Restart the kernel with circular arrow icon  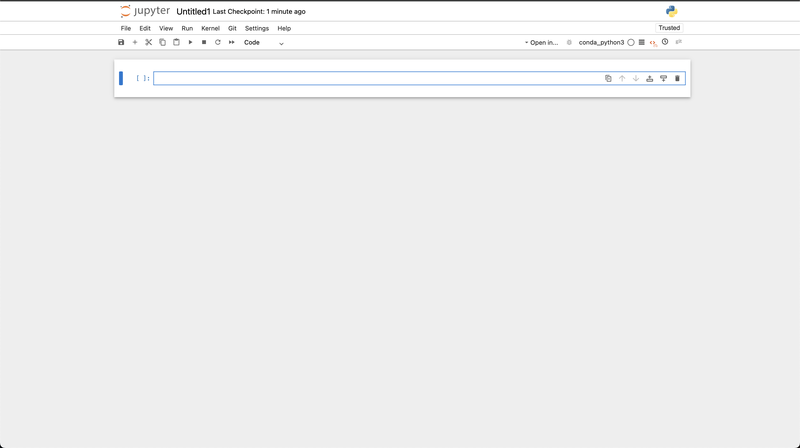pos(217,42)
